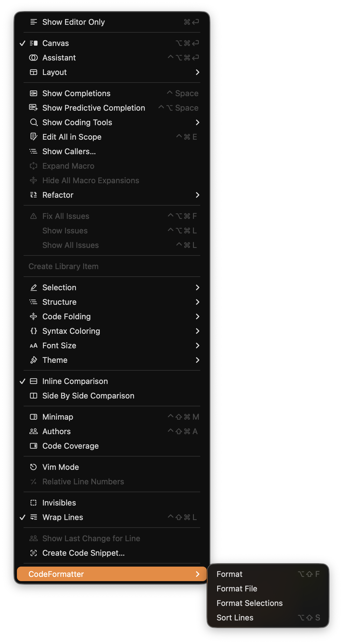Viewport: 343px width, 644px height.
Task: Enable Vim Mode
Action: tap(60, 467)
